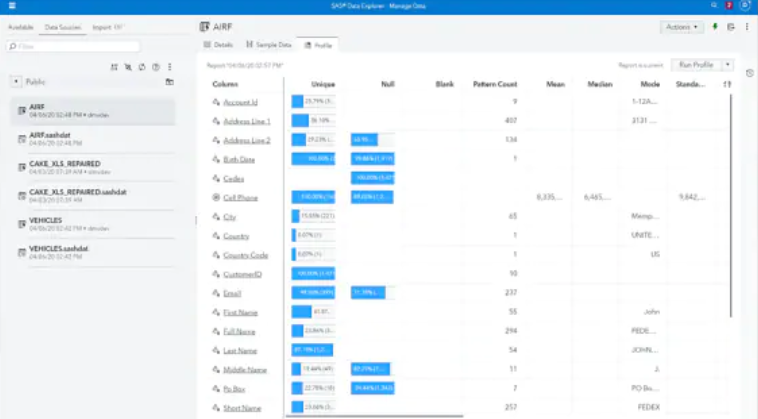Screen dimensions: 758x419
Task: Open the Country Code column link
Action: 246,255
